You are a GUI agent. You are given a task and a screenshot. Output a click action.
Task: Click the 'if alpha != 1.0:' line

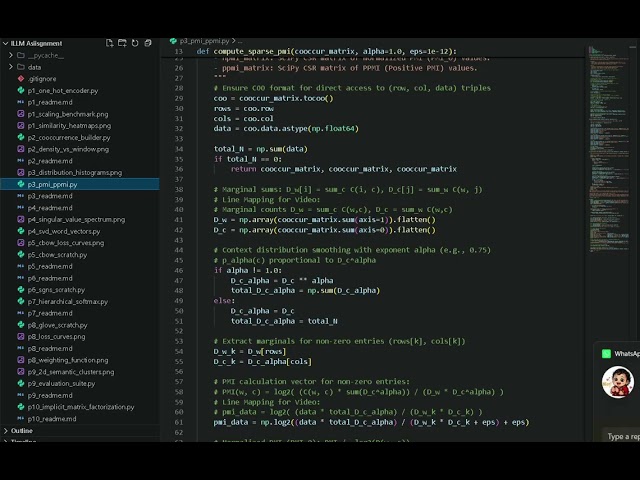[248, 270]
